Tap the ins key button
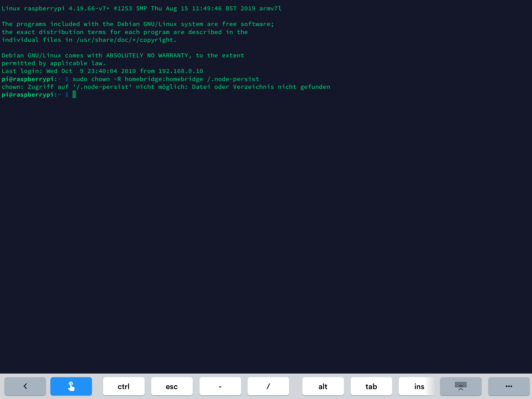The height and width of the screenshot is (399, 532). click(x=419, y=386)
